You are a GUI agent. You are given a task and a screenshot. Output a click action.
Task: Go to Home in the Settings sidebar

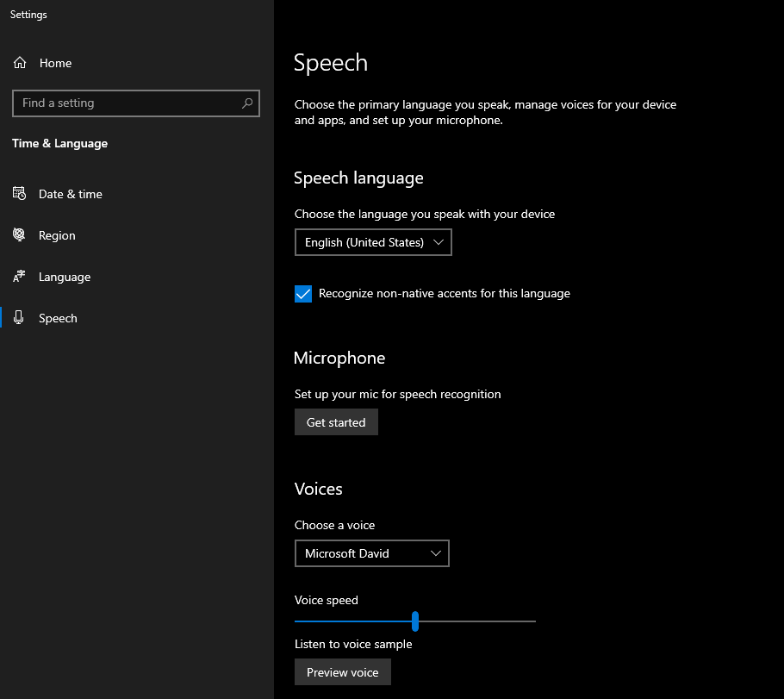click(55, 63)
